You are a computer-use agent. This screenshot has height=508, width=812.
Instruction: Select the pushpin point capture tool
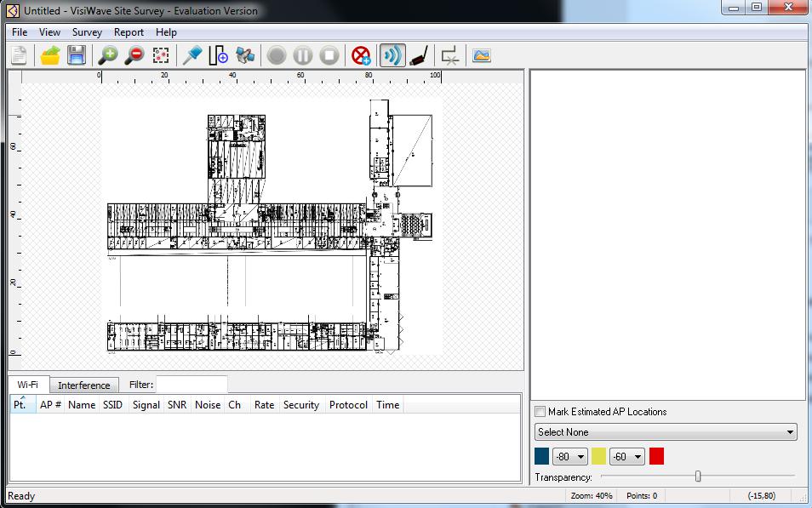coord(192,55)
